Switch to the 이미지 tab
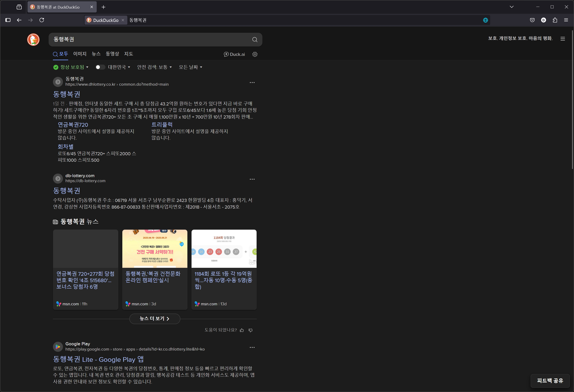574x392 pixels. point(80,54)
